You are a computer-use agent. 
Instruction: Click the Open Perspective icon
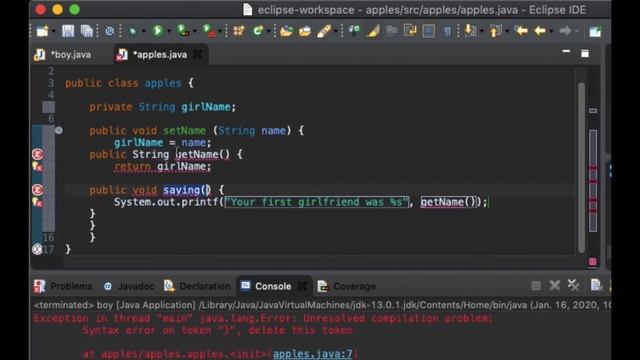tap(595, 31)
